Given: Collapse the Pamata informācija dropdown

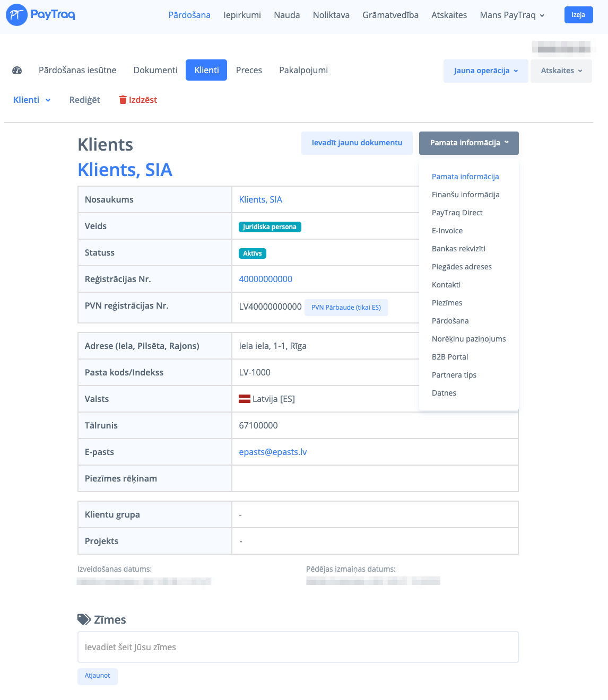Looking at the screenshot, I should [469, 143].
